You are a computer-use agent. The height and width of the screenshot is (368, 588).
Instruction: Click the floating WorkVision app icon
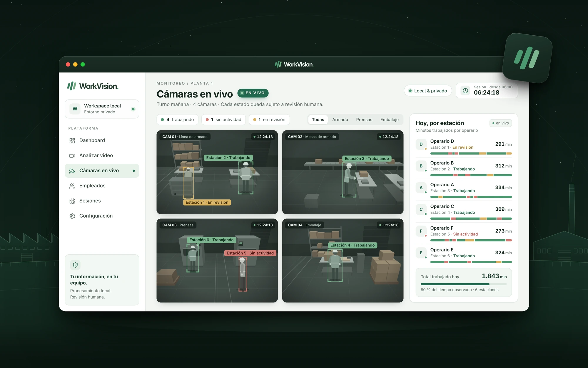(527, 58)
